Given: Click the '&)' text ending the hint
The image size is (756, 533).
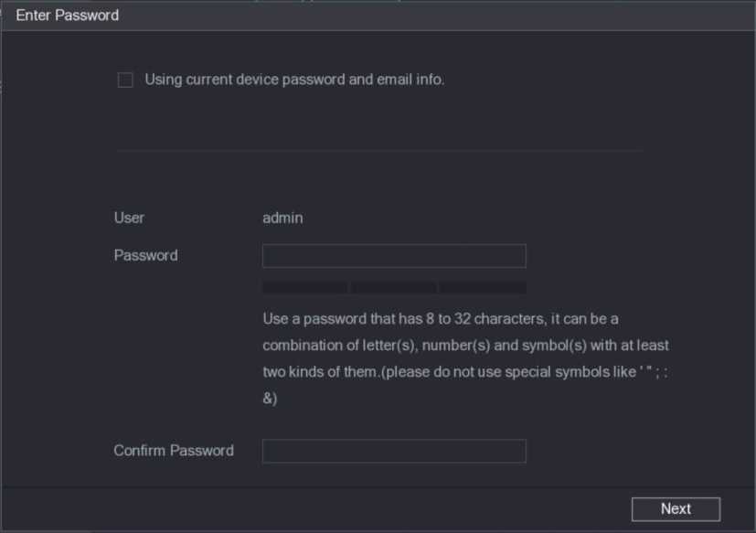Looking at the screenshot, I should point(270,399).
